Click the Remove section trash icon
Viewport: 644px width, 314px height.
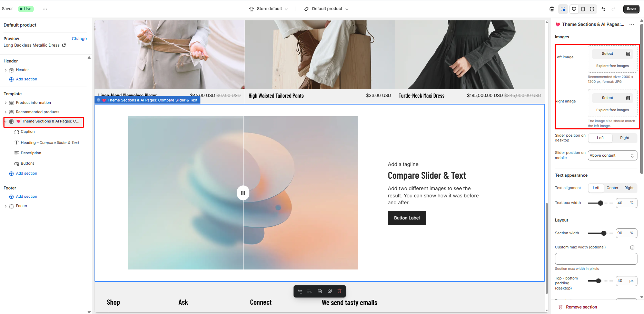pyautogui.click(x=561, y=307)
